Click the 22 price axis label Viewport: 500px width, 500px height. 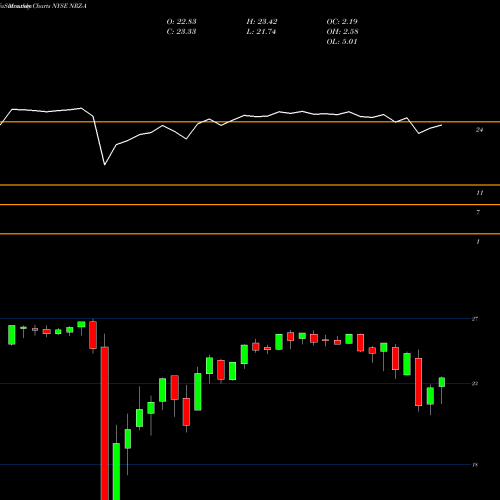tap(475, 383)
